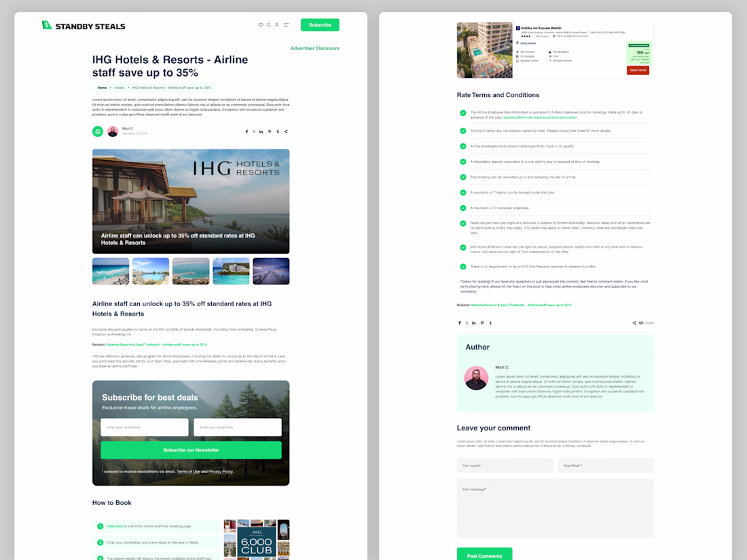Focus the 'Your Email *' comment field
This screenshot has width=747, height=560.
point(606,466)
